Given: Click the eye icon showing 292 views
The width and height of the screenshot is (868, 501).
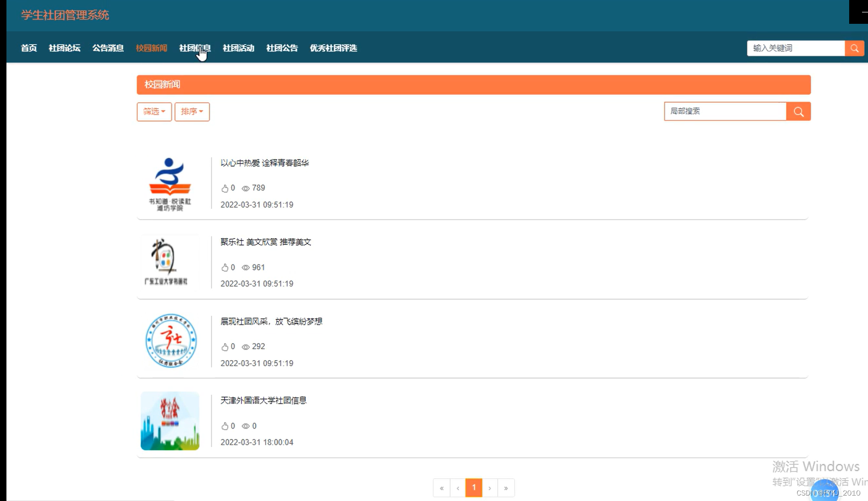Looking at the screenshot, I should [245, 347].
